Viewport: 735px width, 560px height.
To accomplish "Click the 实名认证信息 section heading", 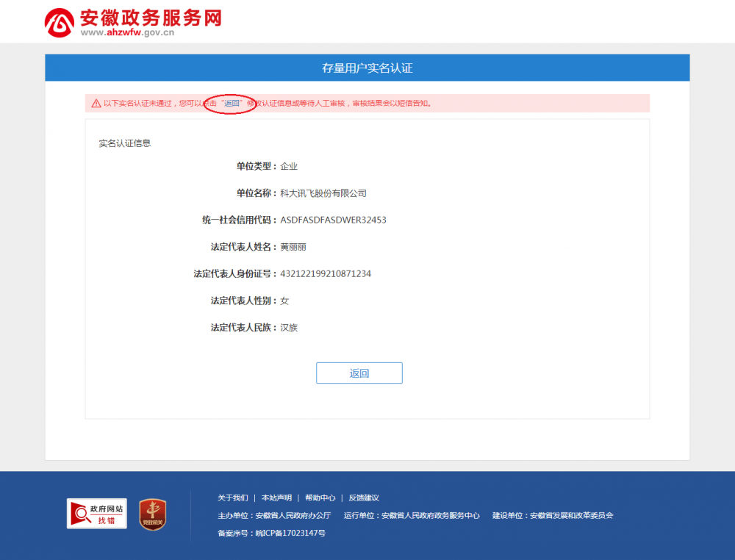I will 123,143.
